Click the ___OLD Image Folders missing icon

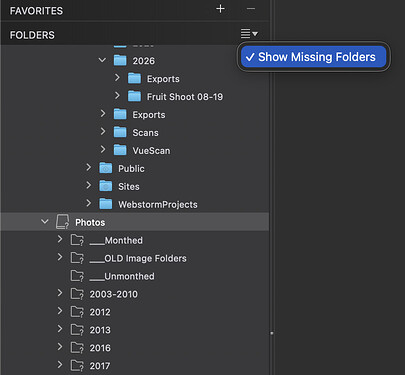pos(77,258)
